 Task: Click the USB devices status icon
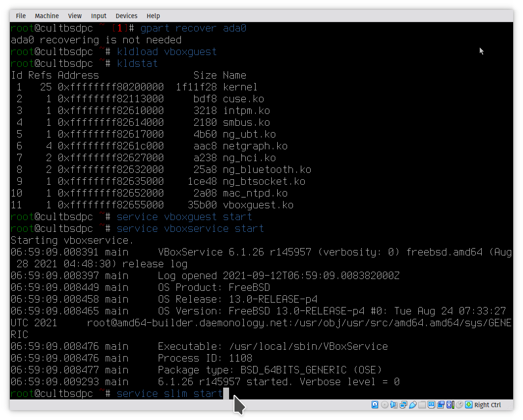(412, 405)
